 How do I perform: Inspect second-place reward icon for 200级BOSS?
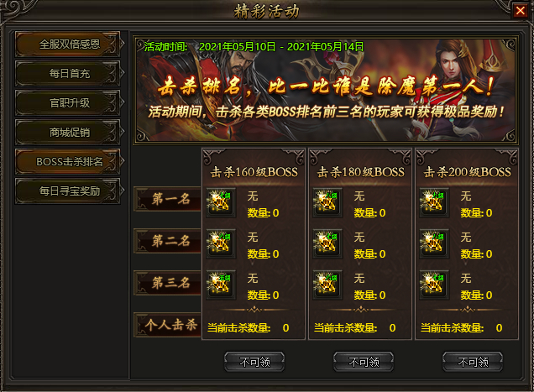(x=434, y=244)
